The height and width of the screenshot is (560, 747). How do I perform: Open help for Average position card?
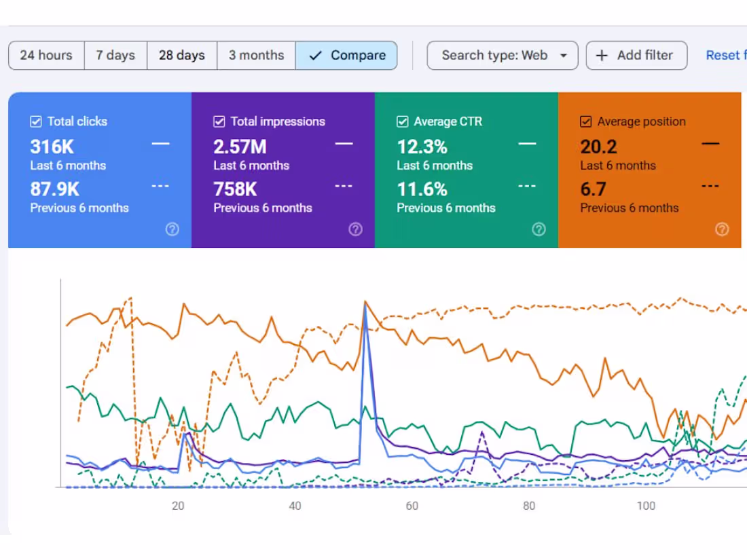[722, 229]
